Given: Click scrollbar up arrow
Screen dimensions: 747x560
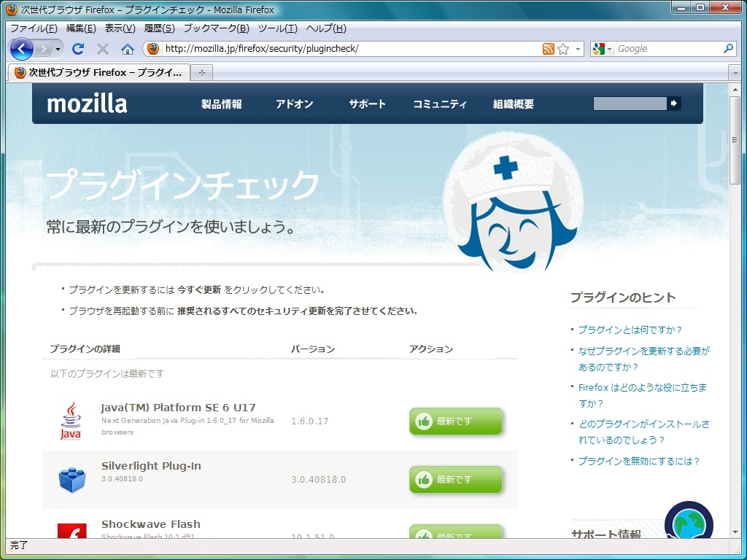Looking at the screenshot, I should [x=735, y=88].
